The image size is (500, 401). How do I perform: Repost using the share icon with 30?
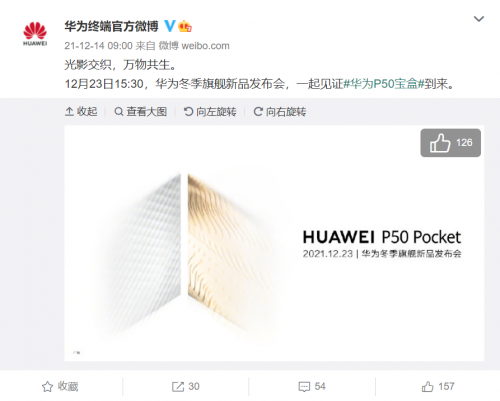[186, 386]
